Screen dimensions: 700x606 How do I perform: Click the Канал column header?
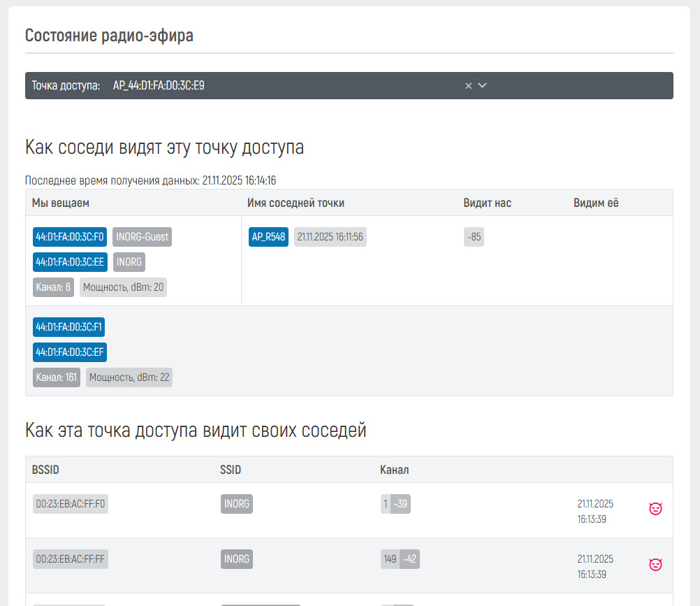click(x=394, y=470)
